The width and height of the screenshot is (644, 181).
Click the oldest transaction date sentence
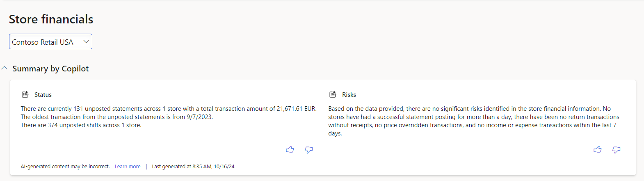(117, 117)
